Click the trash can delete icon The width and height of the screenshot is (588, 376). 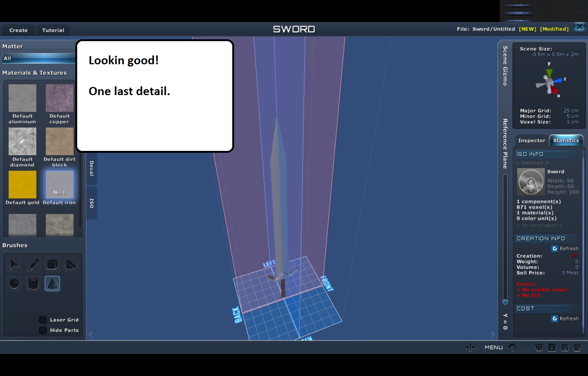(539, 347)
